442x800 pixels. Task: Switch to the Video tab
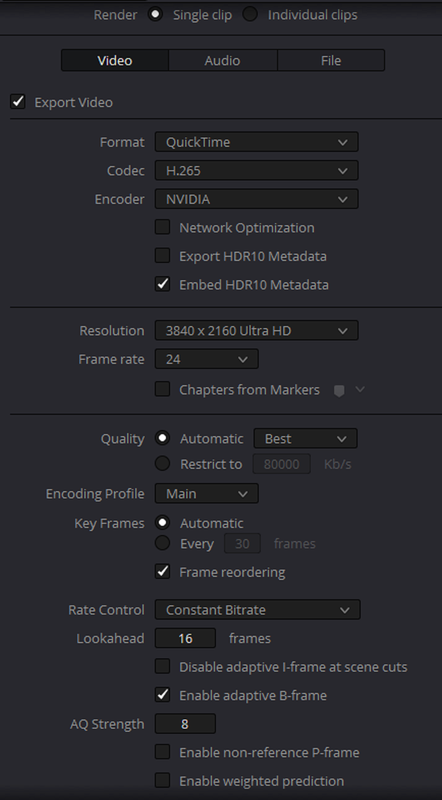click(x=115, y=60)
